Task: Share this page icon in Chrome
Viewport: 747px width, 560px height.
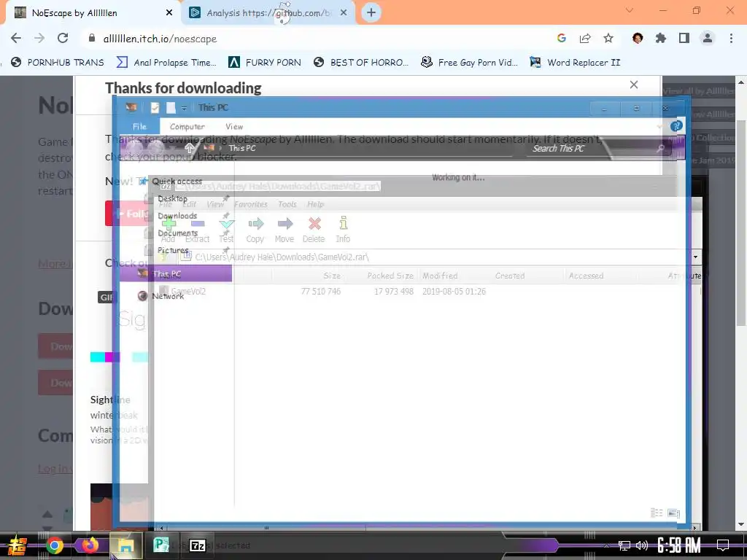Action: coord(585,38)
